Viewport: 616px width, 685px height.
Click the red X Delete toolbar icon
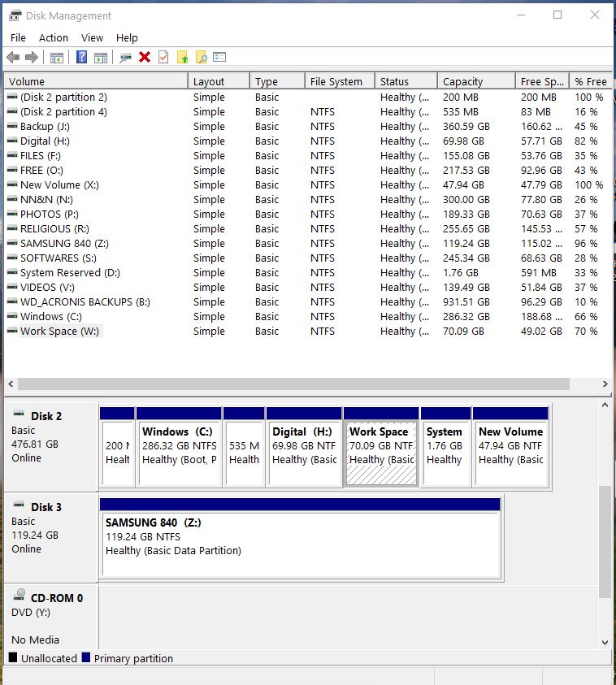[x=145, y=57]
